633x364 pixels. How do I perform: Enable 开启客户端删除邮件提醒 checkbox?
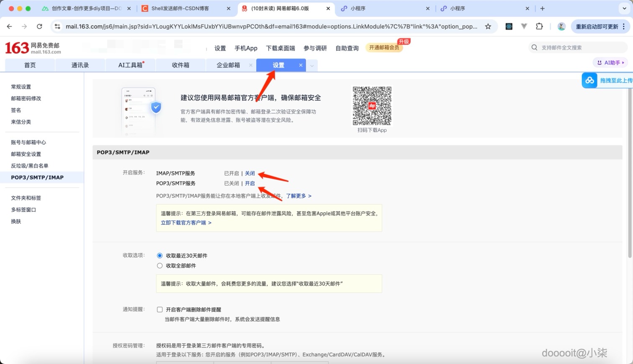click(160, 309)
